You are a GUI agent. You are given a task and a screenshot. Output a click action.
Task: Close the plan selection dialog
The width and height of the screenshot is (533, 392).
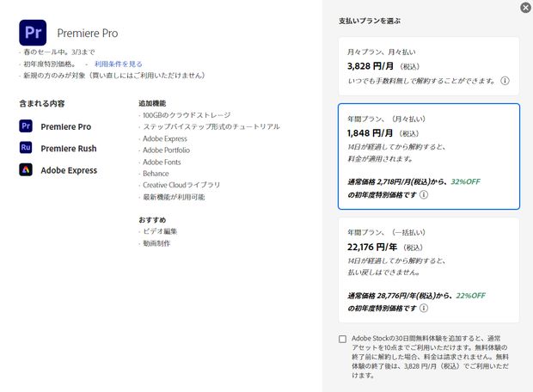tap(525, 8)
